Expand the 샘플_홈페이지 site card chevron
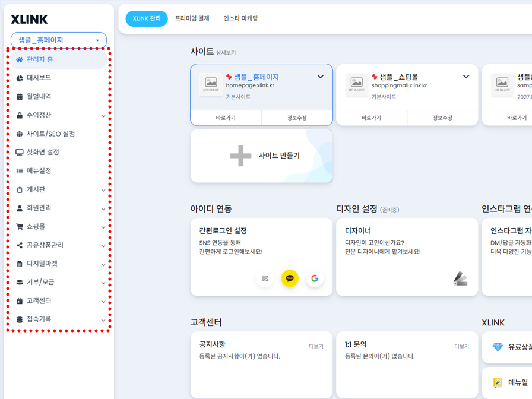532x399 pixels. tap(320, 77)
